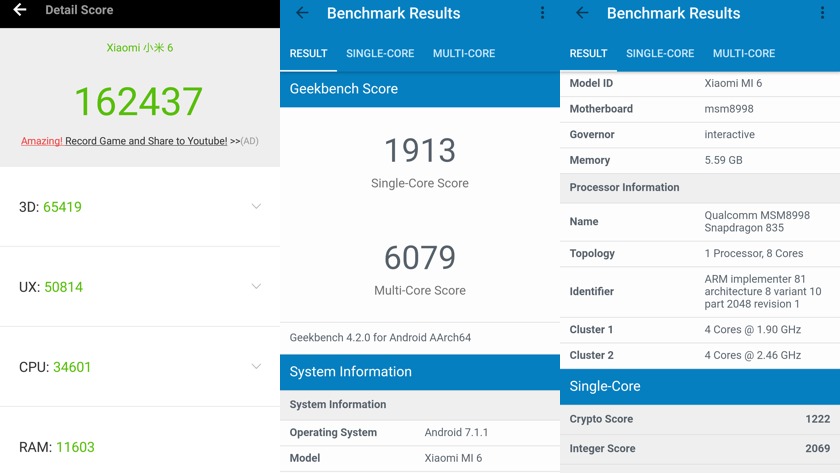Click Motherboard msm8998 row

700,109
